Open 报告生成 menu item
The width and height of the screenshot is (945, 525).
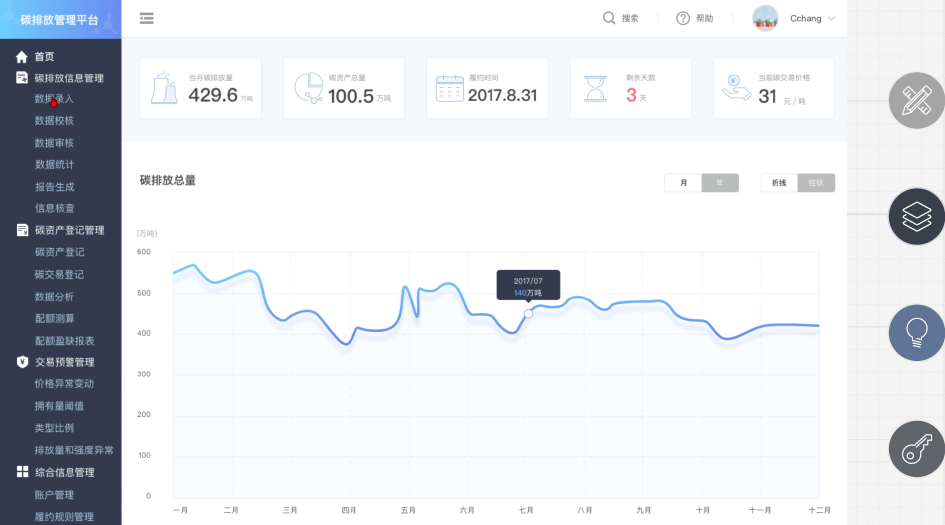pyautogui.click(x=54, y=187)
